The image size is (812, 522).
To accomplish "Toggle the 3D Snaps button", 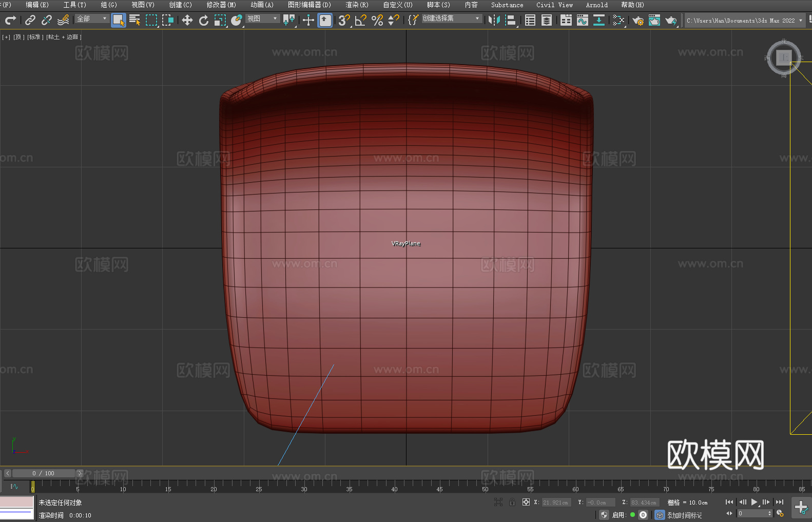I will pos(344,20).
